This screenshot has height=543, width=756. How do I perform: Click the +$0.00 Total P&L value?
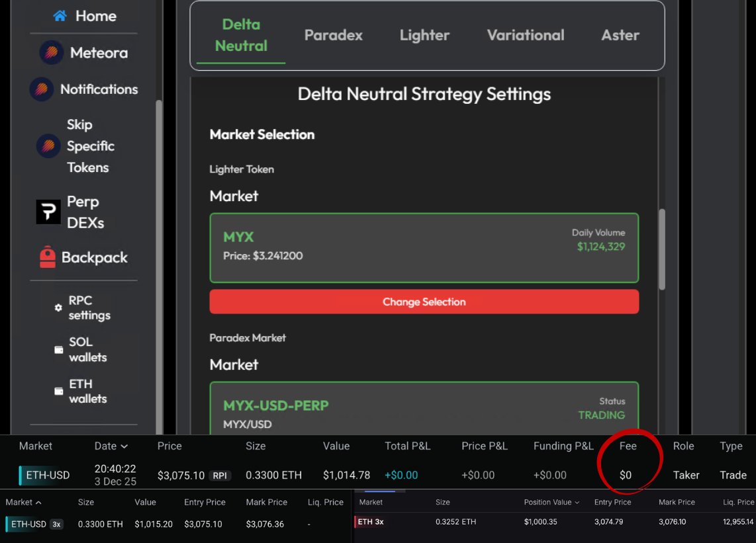click(401, 475)
